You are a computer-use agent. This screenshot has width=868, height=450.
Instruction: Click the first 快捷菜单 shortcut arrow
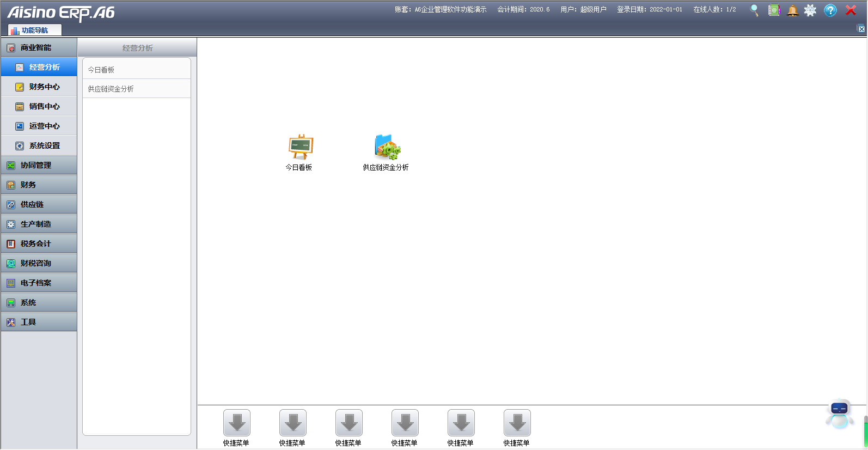(236, 423)
